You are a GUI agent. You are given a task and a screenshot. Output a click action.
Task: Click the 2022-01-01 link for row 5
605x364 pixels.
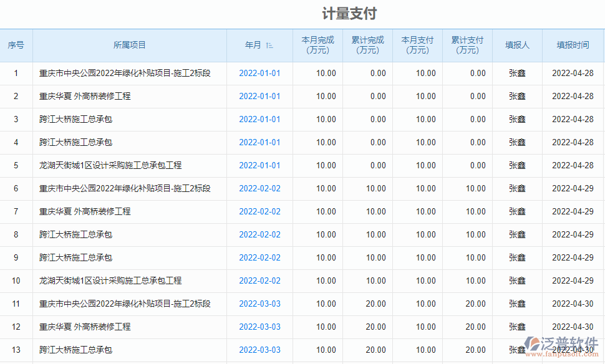coord(259,166)
